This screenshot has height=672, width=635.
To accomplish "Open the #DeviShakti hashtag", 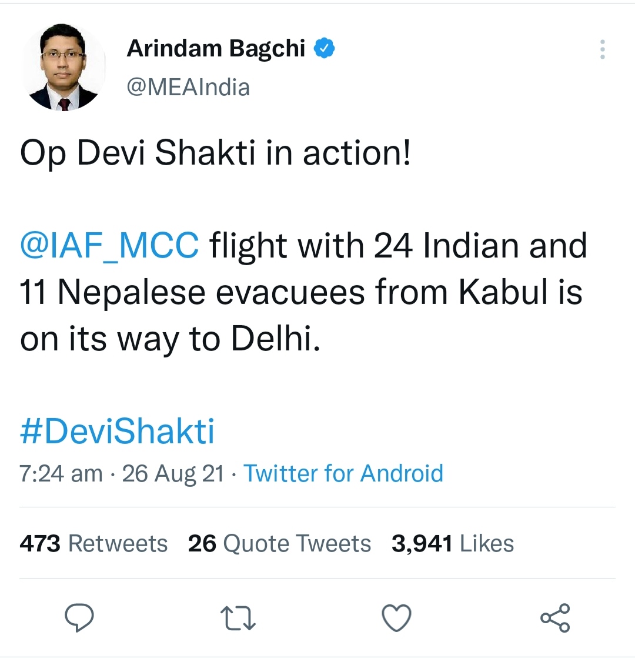I will (x=117, y=431).
